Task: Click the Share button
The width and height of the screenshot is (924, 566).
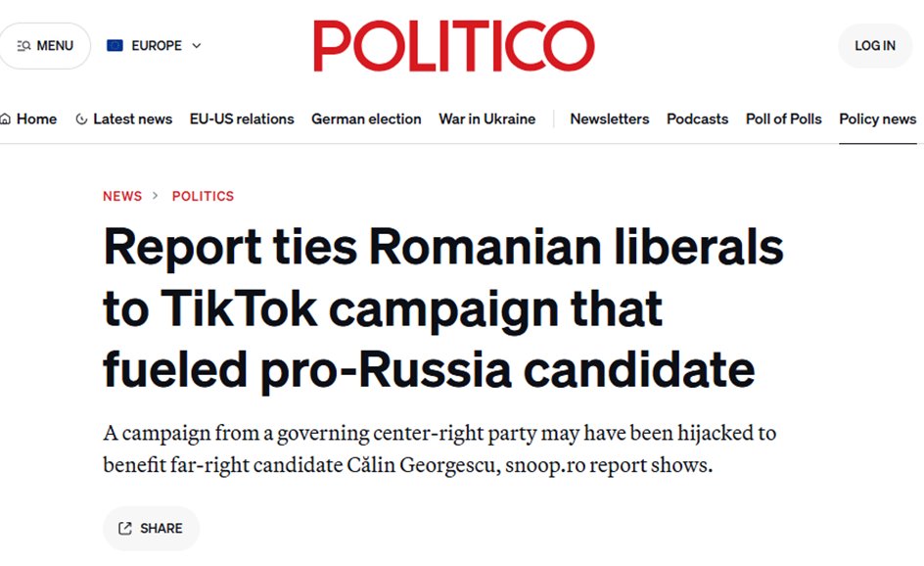Action: click(152, 528)
